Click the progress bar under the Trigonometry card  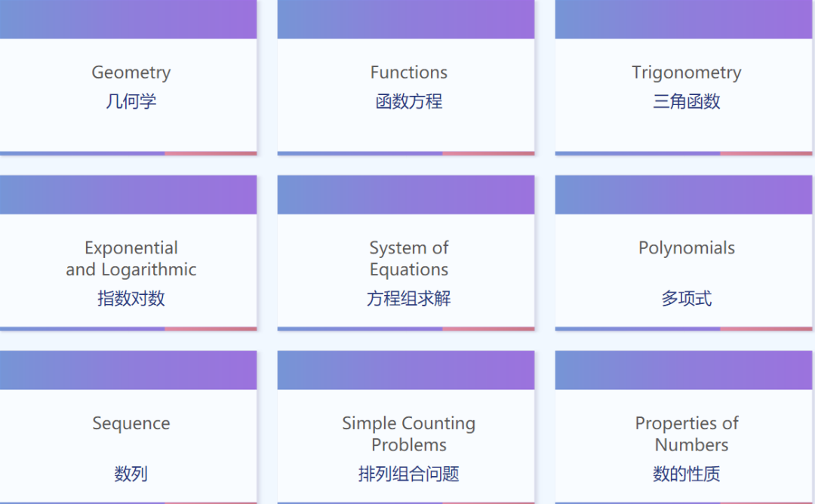tap(683, 153)
